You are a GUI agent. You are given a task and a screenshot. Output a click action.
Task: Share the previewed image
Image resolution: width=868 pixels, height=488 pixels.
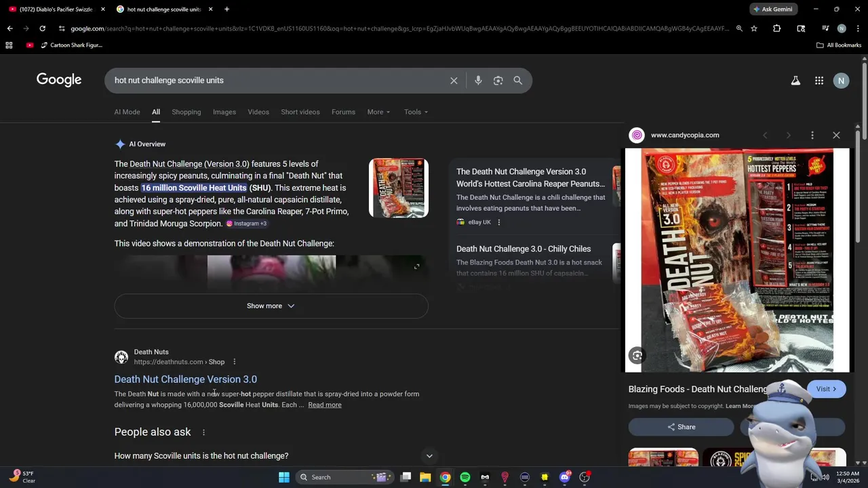pos(681,427)
